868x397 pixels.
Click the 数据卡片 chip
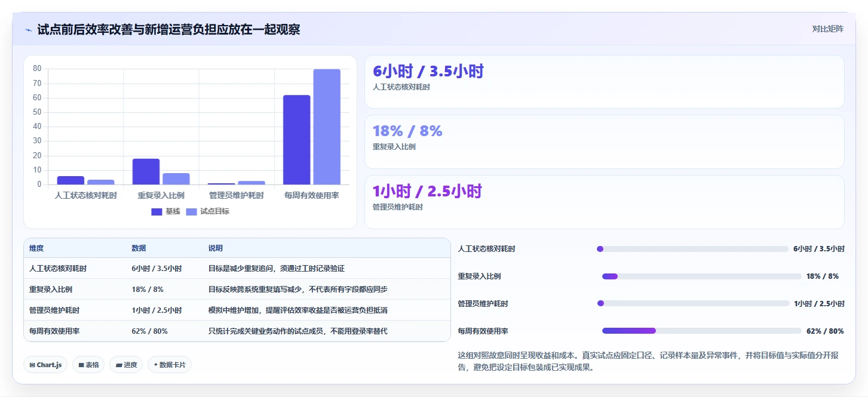pyautogui.click(x=170, y=365)
